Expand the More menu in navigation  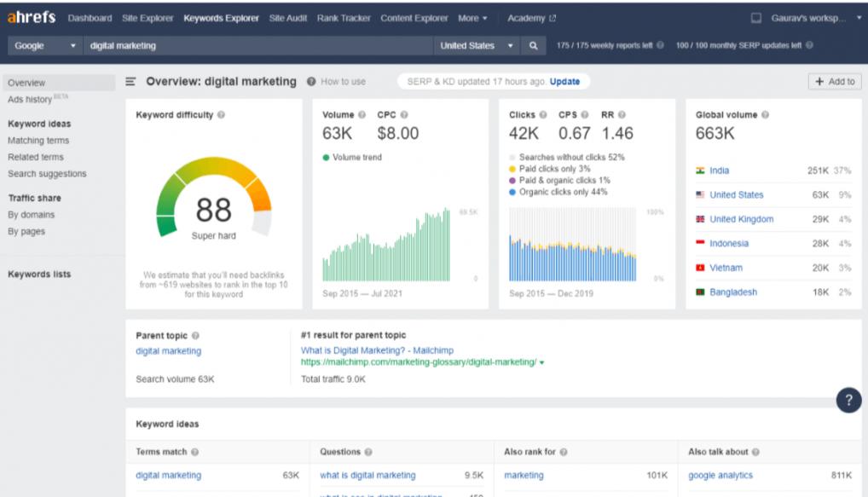click(x=472, y=18)
